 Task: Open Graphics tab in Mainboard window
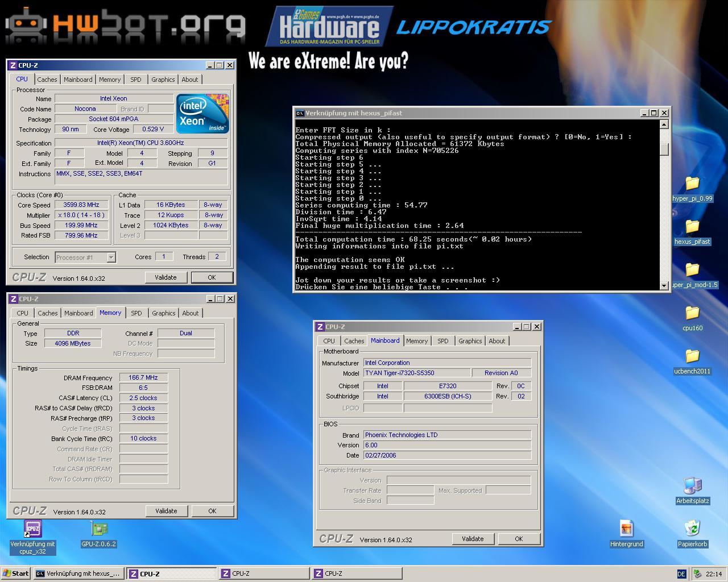(x=470, y=341)
